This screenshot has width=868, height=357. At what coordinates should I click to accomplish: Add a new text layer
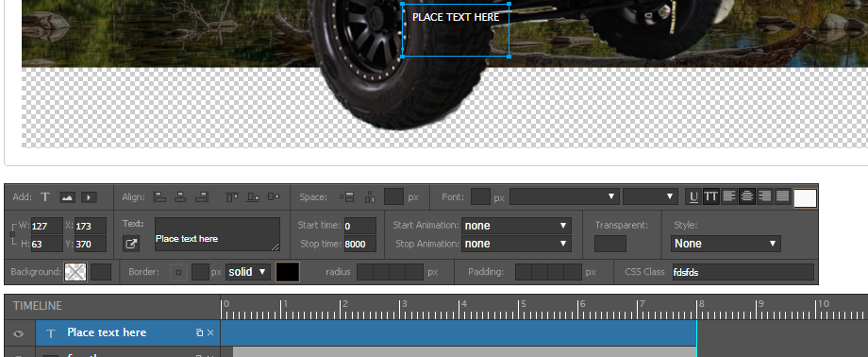(45, 197)
